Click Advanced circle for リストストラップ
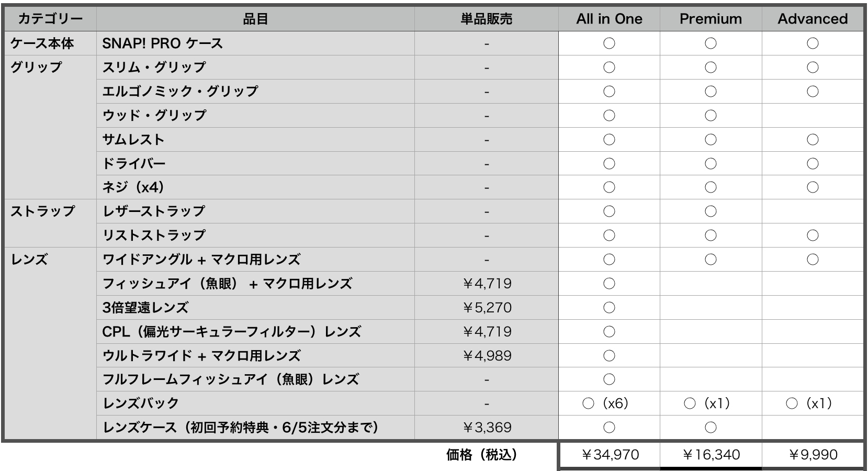Image resolution: width=868 pixels, height=471 pixels. click(813, 235)
